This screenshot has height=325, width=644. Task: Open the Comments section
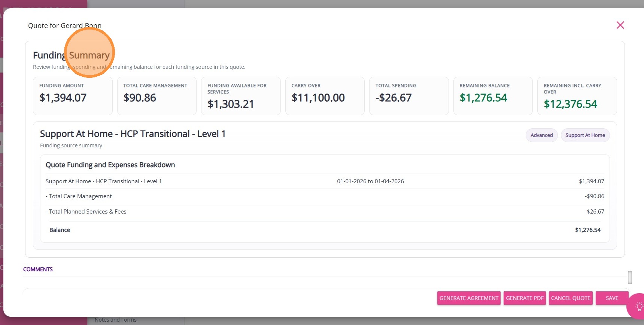[38, 269]
